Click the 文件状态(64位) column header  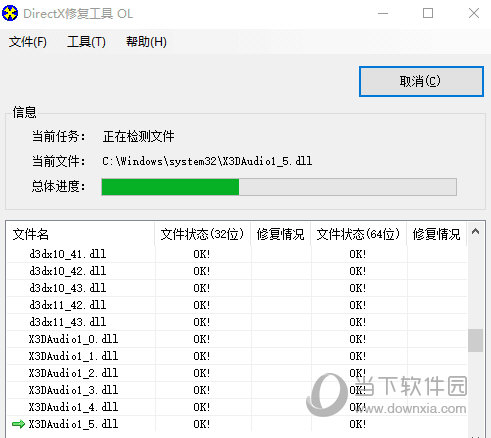point(358,234)
